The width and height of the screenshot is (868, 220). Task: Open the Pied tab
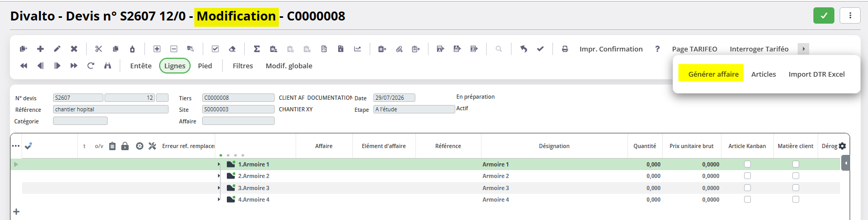(205, 66)
